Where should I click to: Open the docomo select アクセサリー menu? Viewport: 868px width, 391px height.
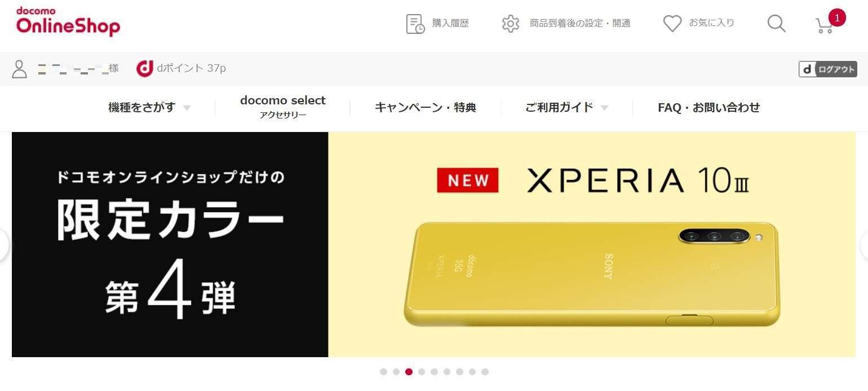282,107
